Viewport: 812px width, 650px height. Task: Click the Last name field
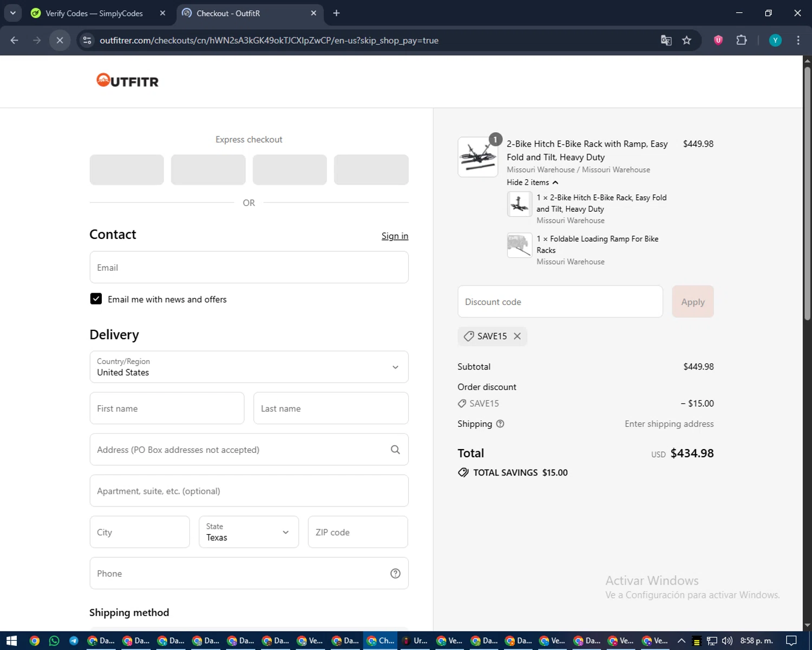(331, 408)
